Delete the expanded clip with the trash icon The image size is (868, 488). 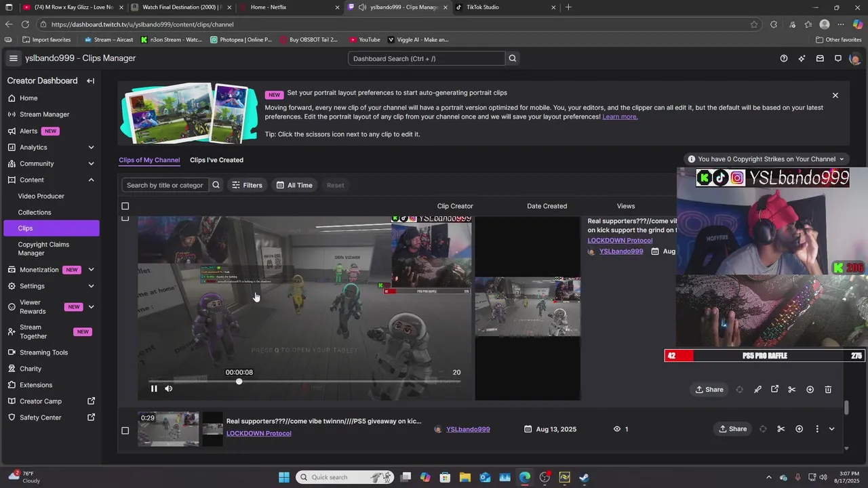point(828,390)
